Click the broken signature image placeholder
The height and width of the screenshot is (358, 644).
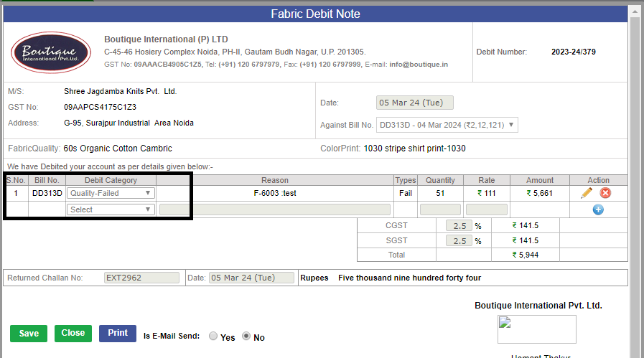[536, 329]
